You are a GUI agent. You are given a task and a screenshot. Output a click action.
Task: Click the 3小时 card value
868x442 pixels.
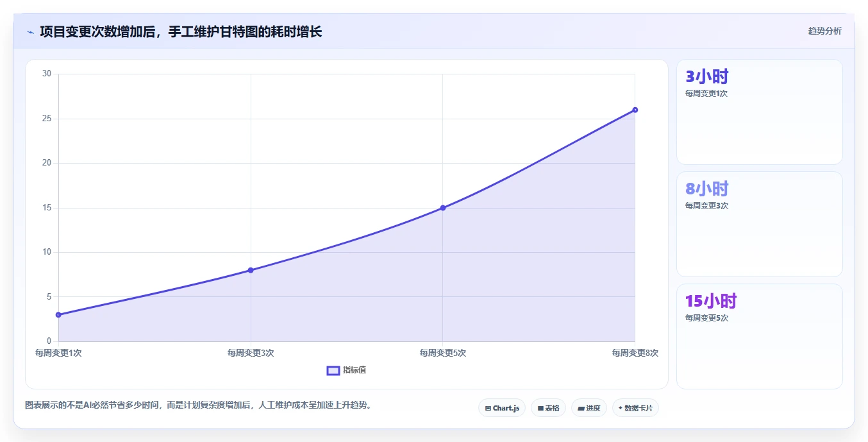pos(707,77)
